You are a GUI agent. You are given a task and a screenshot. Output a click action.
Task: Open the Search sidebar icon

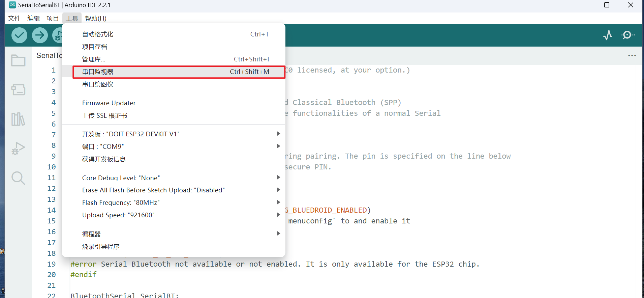pos(18,178)
